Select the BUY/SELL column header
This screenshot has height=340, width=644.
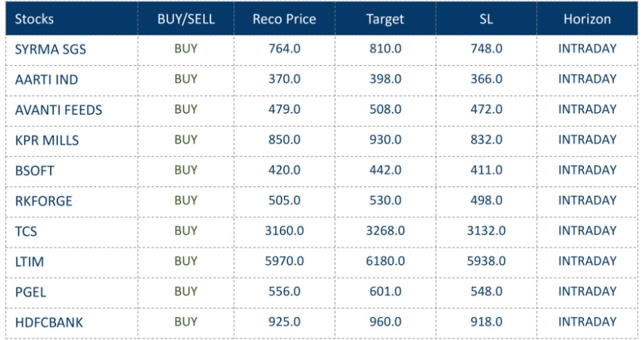click(186, 19)
